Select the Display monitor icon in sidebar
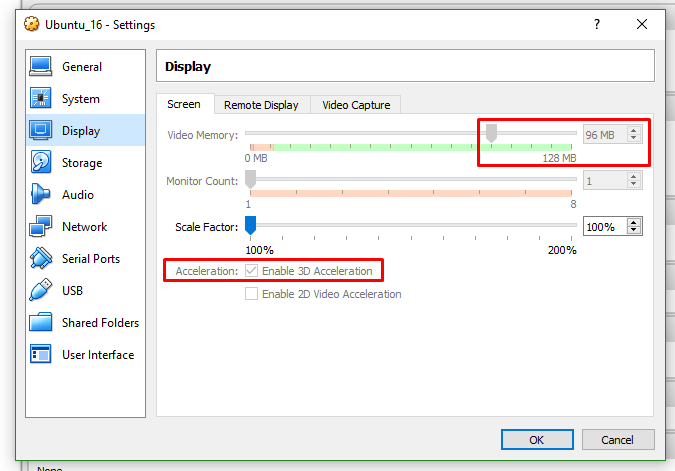 click(41, 130)
